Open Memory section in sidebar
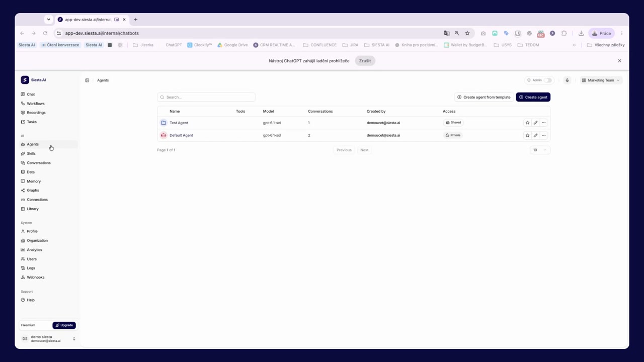 click(x=34, y=181)
